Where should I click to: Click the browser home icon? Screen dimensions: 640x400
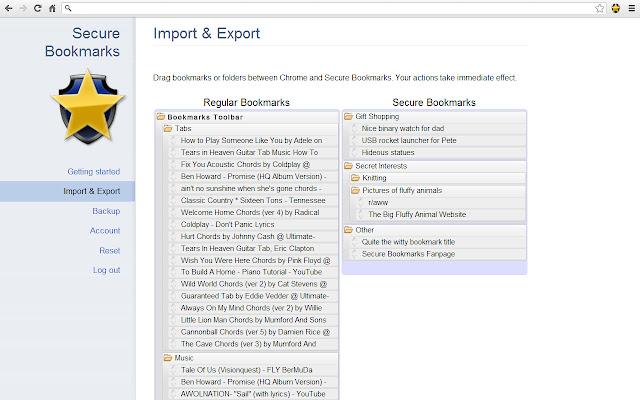pyautogui.click(x=51, y=8)
